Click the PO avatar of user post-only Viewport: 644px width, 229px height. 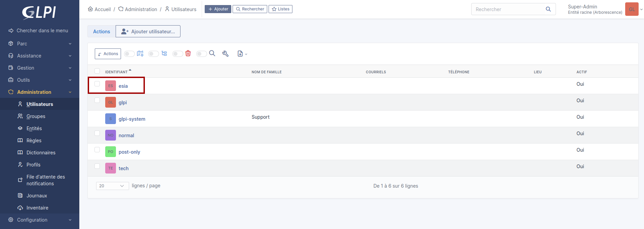(111, 152)
